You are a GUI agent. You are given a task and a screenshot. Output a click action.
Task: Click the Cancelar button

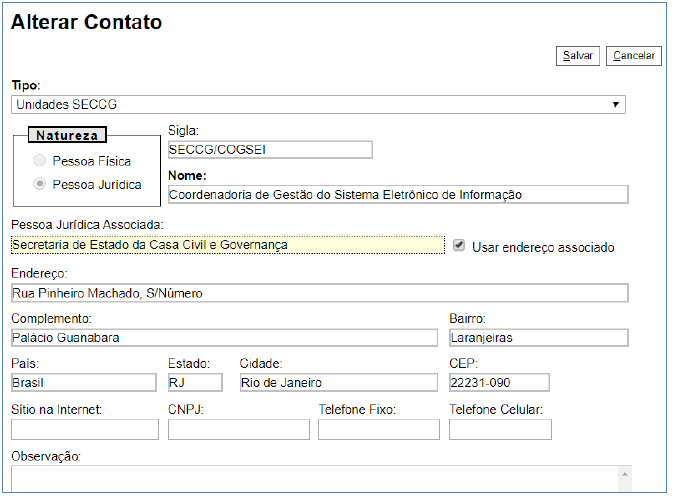[633, 56]
